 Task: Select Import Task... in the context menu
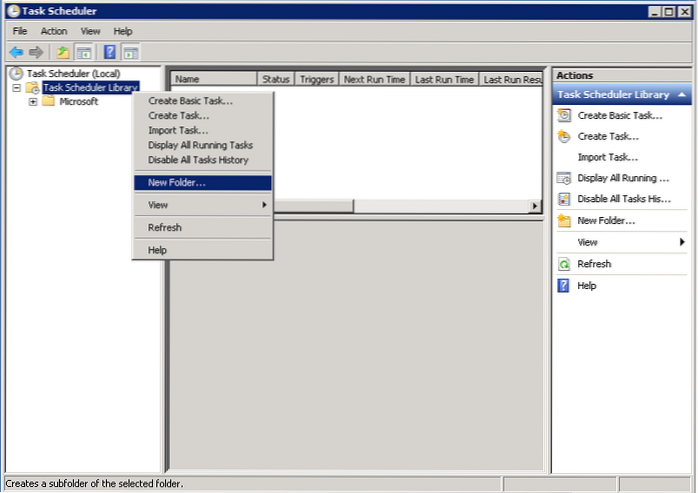pyautogui.click(x=178, y=130)
